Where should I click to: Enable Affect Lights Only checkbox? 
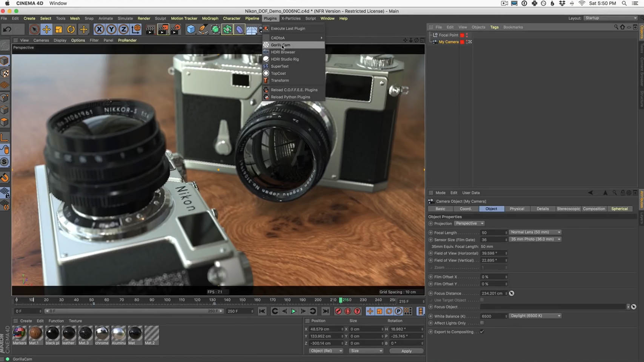[x=482, y=323]
